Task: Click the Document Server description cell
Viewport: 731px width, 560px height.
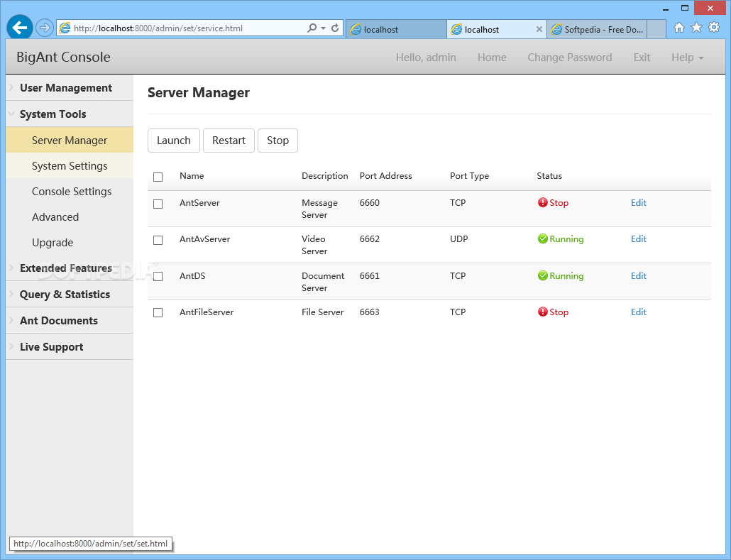Action: (323, 282)
